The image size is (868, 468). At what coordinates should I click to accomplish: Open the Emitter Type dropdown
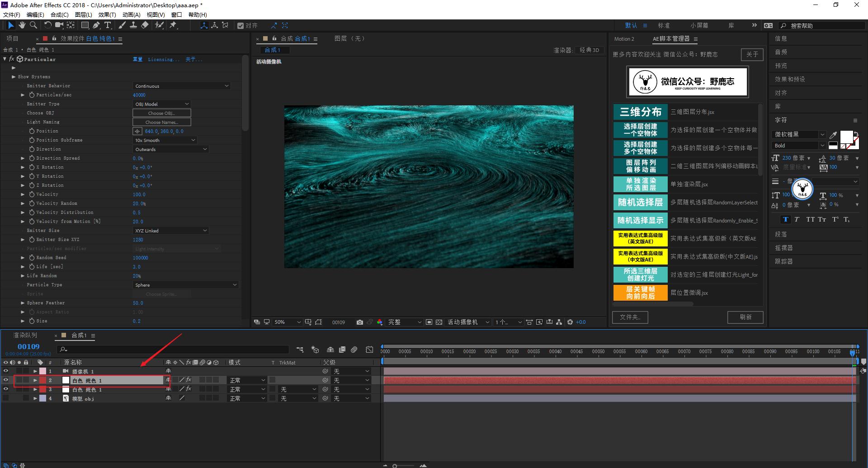tap(161, 104)
